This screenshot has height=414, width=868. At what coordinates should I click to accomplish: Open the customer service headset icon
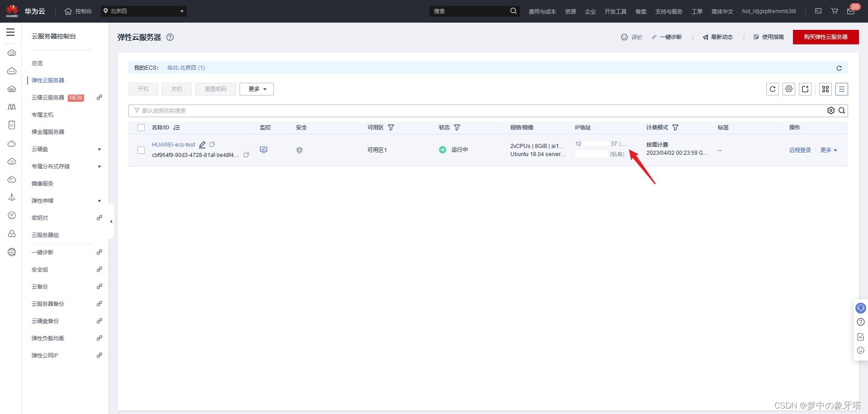pyautogui.click(x=861, y=308)
